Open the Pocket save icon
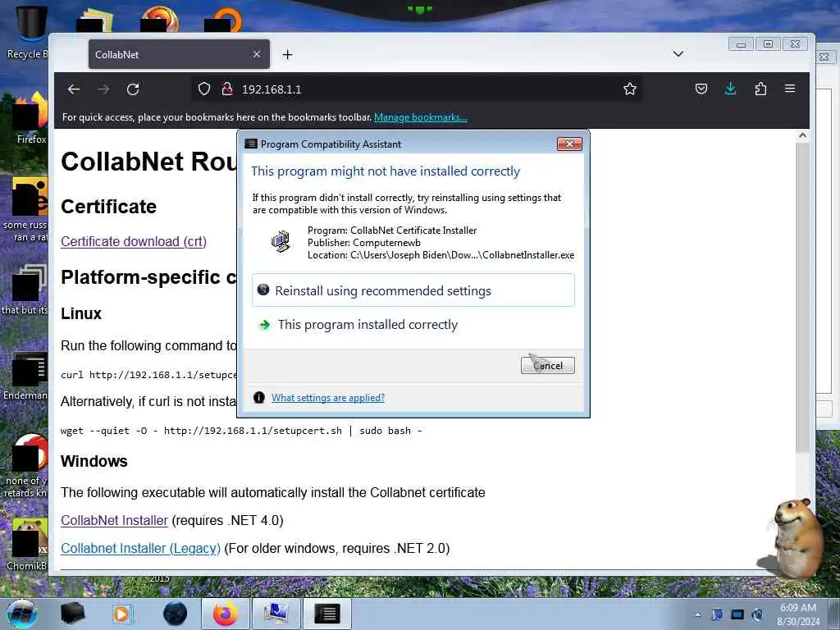Viewport: 840px width, 630px height. tap(701, 89)
